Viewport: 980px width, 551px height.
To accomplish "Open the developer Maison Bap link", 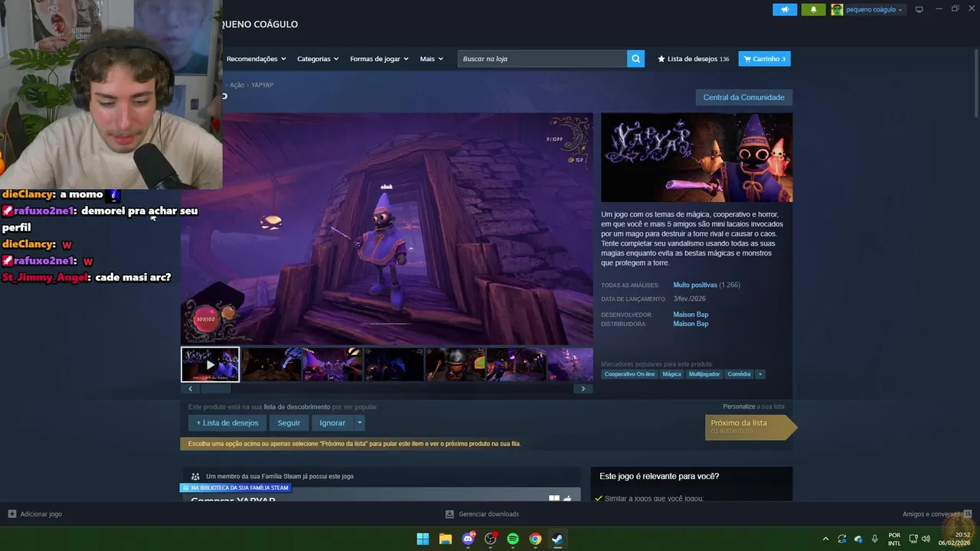I will coord(691,315).
